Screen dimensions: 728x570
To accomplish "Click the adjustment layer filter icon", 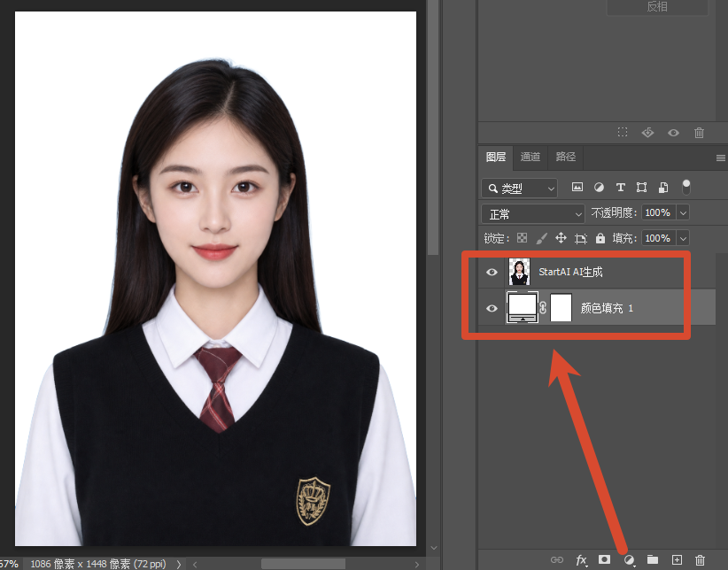I will click(x=599, y=187).
